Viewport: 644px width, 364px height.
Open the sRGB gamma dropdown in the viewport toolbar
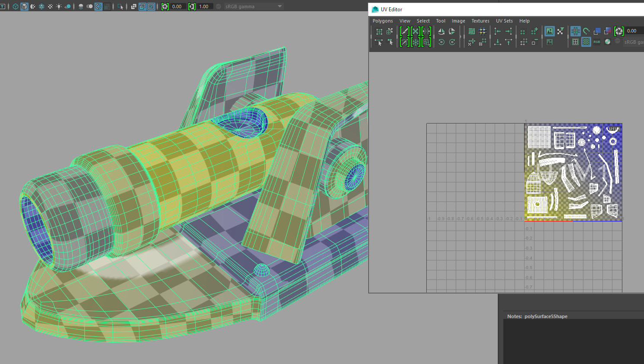251,6
